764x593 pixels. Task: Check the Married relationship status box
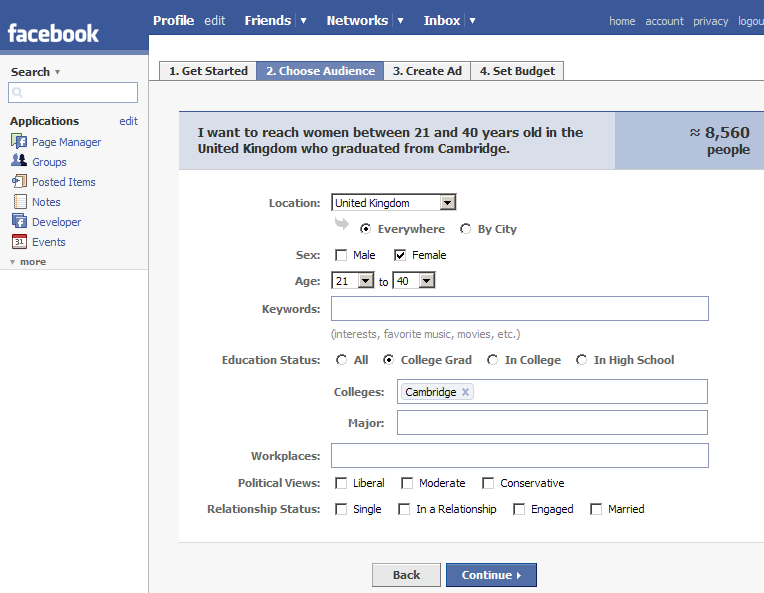[596, 509]
